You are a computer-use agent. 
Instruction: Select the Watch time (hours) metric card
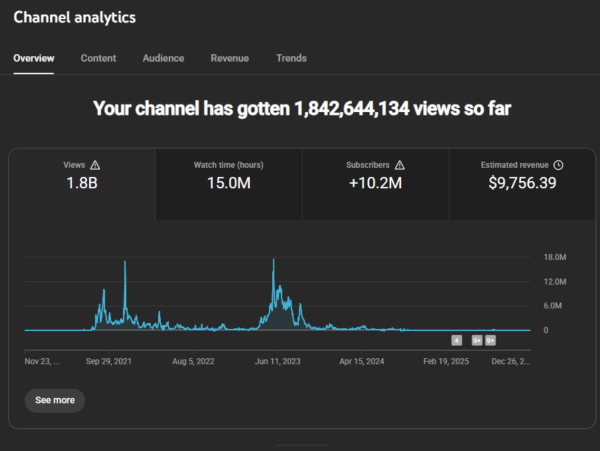point(229,184)
